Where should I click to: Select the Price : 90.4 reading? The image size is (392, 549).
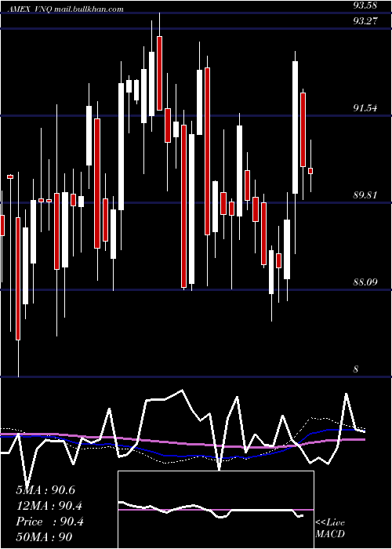[49, 522]
